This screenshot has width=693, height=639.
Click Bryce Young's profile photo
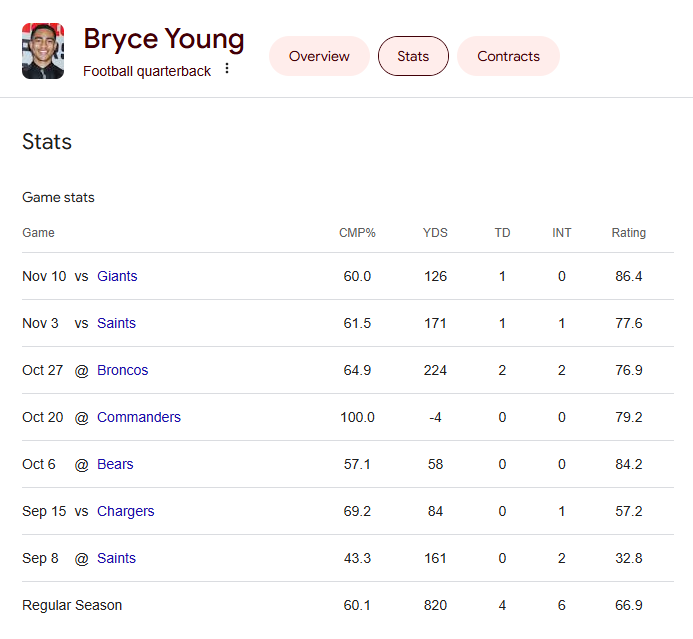tap(43, 51)
